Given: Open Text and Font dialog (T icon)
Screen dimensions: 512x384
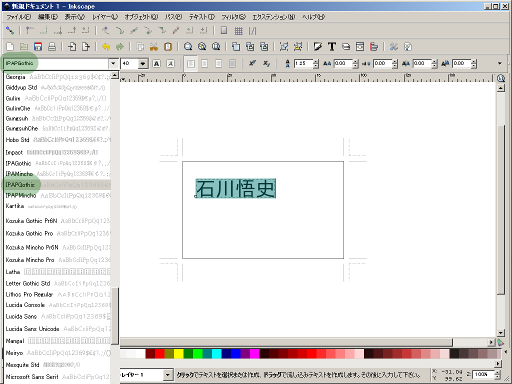Looking at the screenshot, I should [x=332, y=47].
